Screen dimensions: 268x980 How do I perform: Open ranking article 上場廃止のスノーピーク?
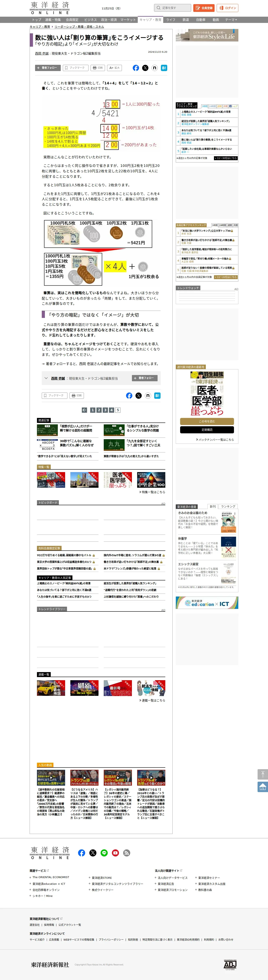point(206,112)
